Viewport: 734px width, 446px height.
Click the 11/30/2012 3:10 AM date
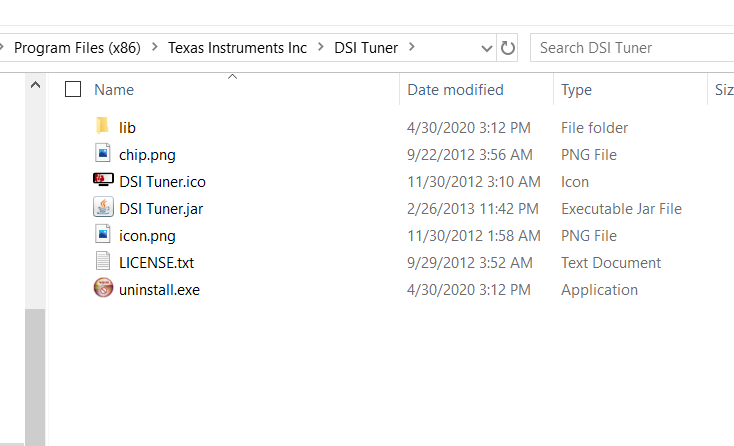[x=474, y=182]
